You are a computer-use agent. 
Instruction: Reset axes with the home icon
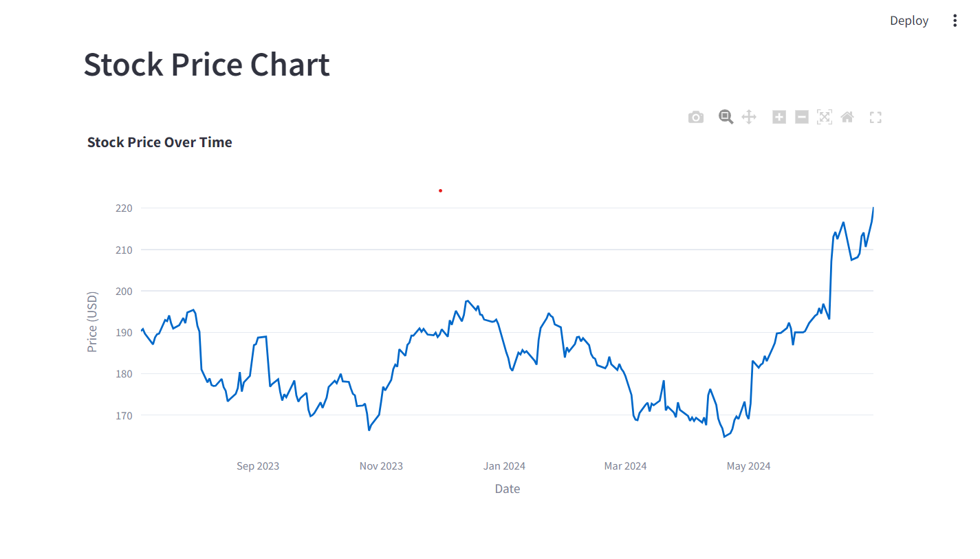point(847,118)
